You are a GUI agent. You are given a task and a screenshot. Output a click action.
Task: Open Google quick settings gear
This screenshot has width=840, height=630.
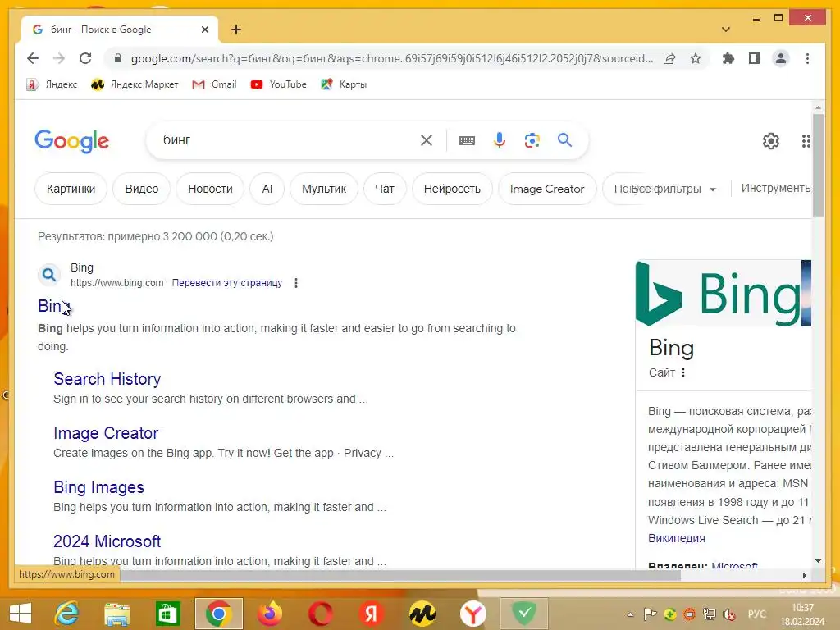(771, 141)
